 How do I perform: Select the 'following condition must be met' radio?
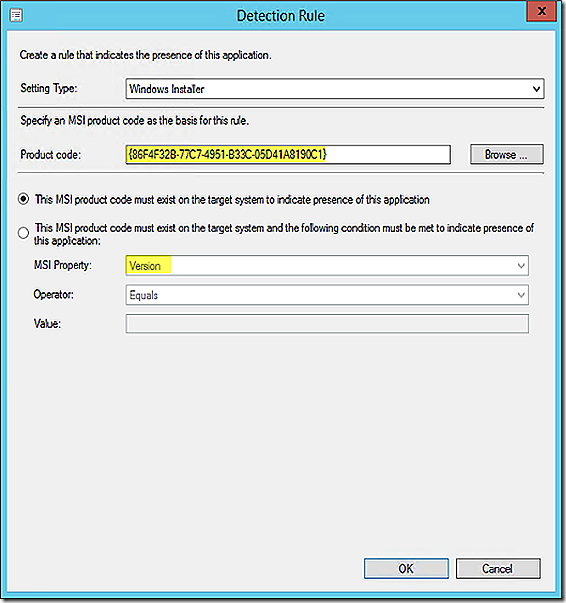coord(23,233)
